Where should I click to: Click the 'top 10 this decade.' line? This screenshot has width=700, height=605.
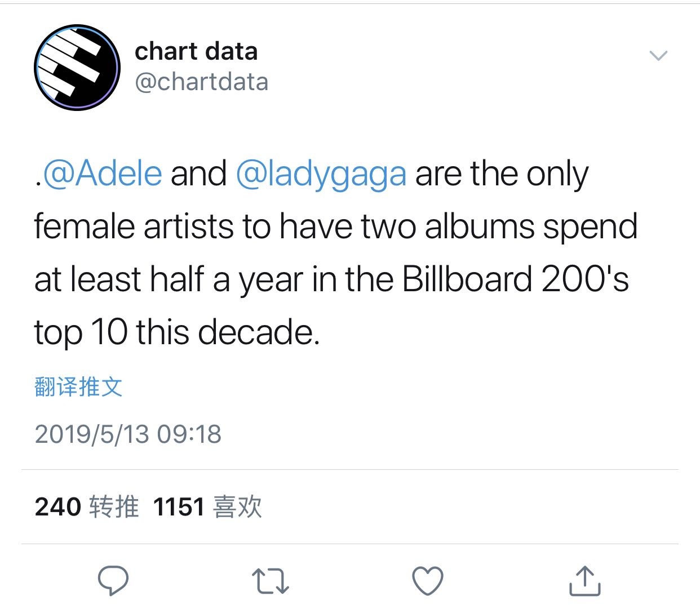177,332
